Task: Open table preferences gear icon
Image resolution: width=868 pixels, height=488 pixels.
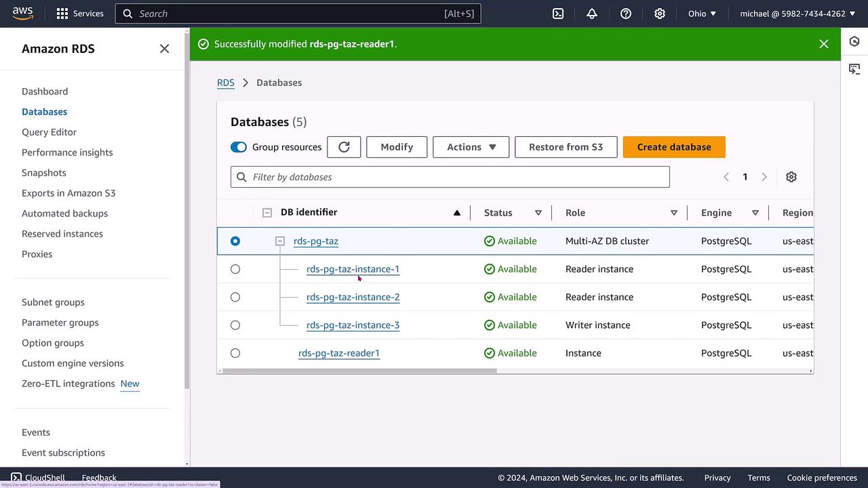Action: coord(791,177)
